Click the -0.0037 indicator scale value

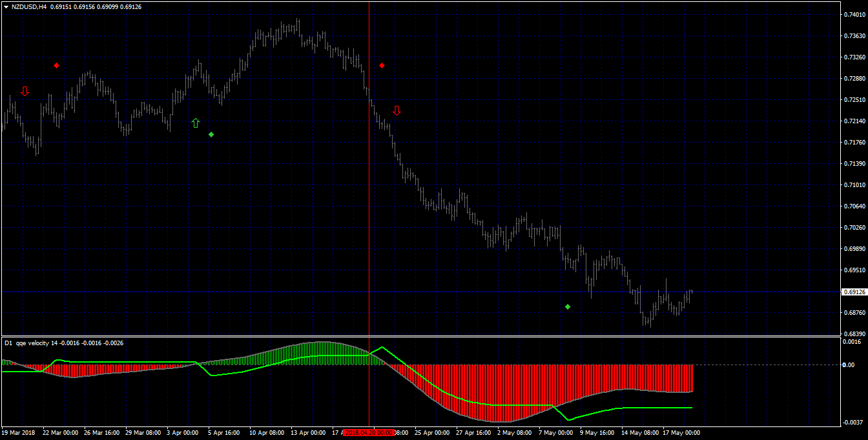tap(852, 423)
